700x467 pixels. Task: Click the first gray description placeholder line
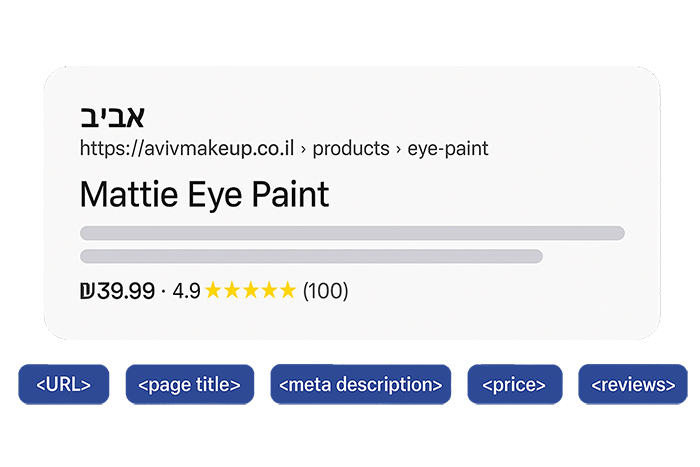coord(352,233)
